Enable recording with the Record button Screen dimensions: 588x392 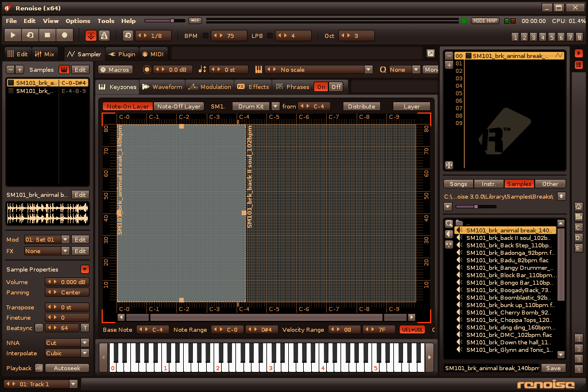pos(64,35)
